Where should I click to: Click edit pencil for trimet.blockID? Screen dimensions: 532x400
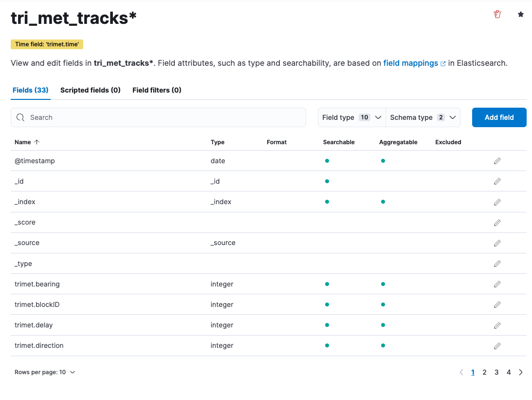pyautogui.click(x=497, y=305)
